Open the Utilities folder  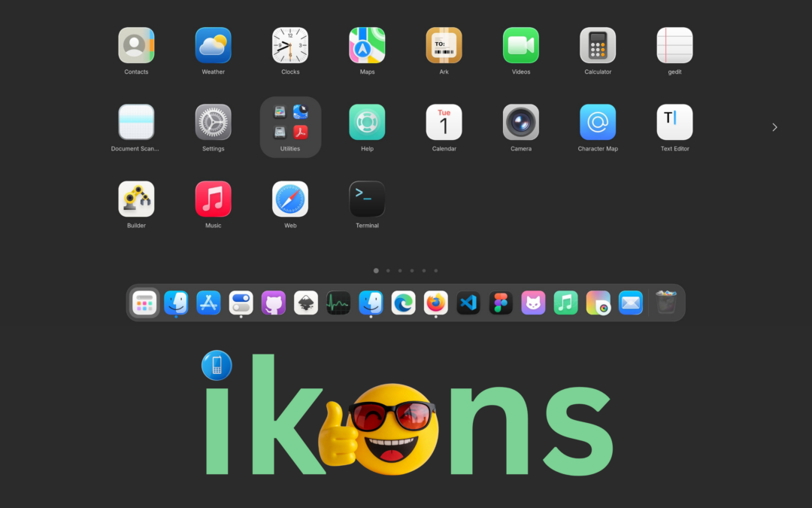pos(290,122)
